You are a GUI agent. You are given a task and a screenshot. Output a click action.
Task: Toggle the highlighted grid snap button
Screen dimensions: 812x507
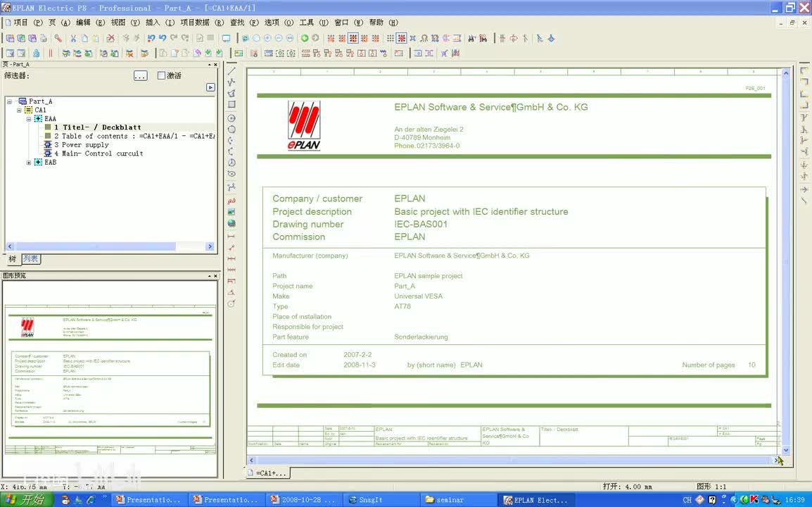[353, 38]
